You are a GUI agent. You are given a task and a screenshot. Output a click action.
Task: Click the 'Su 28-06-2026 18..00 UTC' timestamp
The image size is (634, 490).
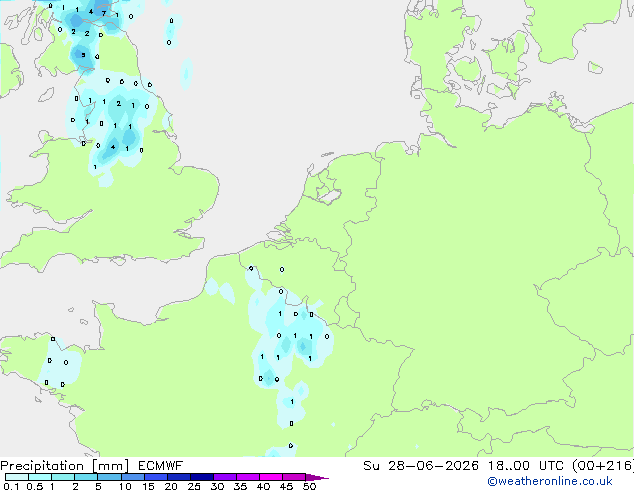(463, 466)
